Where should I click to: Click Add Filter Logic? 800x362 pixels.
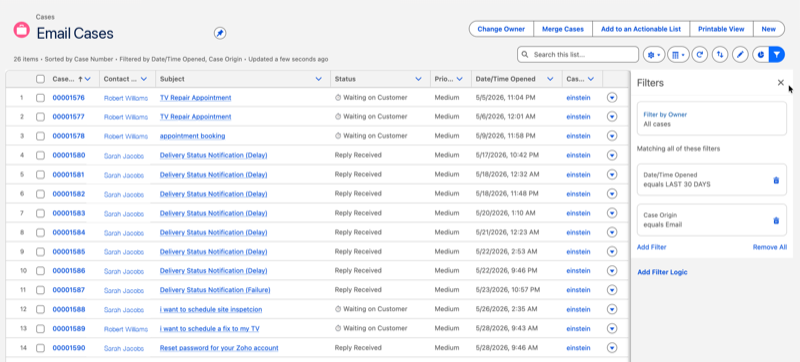662,272
